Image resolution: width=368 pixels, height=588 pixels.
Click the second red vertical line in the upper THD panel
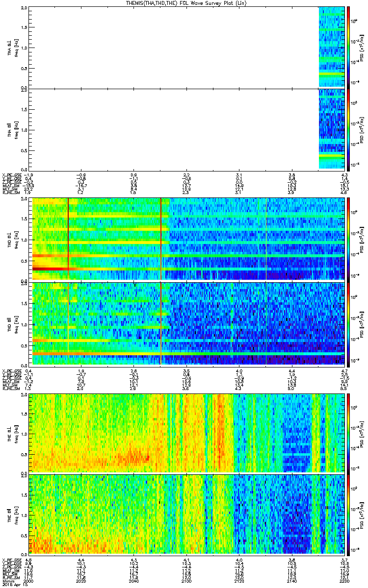160,239
